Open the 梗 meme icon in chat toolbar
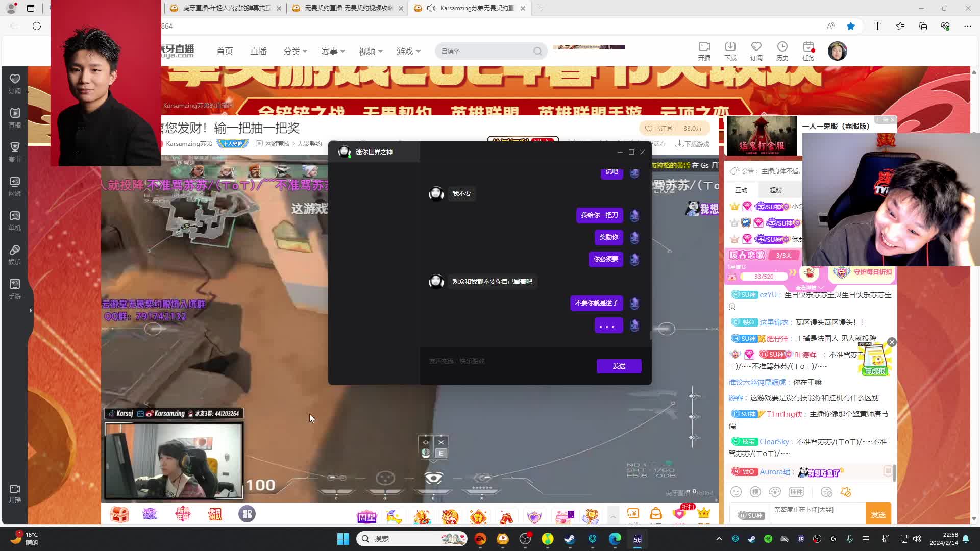The height and width of the screenshot is (551, 980). click(x=755, y=492)
